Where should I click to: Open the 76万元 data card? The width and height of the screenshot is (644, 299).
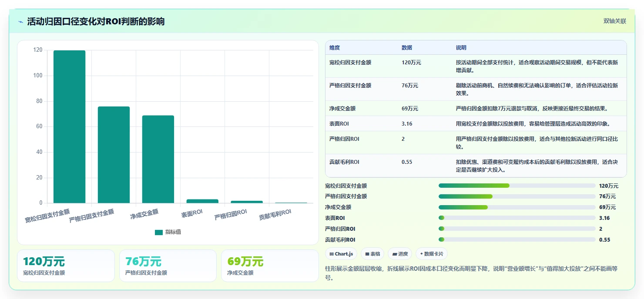(x=168, y=266)
